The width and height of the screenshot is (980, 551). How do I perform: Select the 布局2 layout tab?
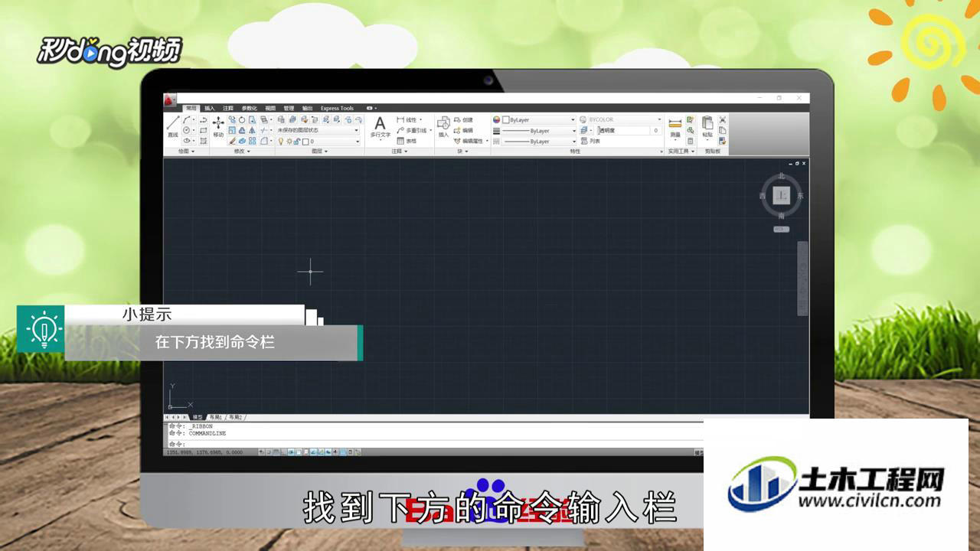click(236, 417)
